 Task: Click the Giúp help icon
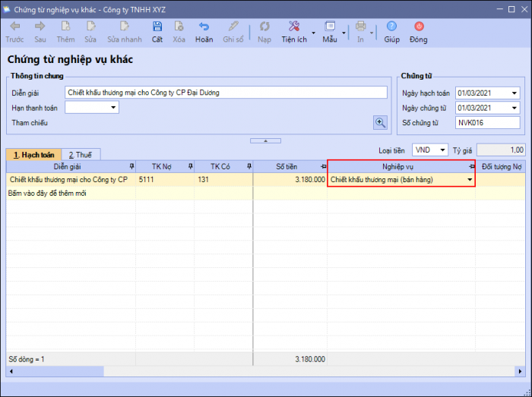click(391, 27)
